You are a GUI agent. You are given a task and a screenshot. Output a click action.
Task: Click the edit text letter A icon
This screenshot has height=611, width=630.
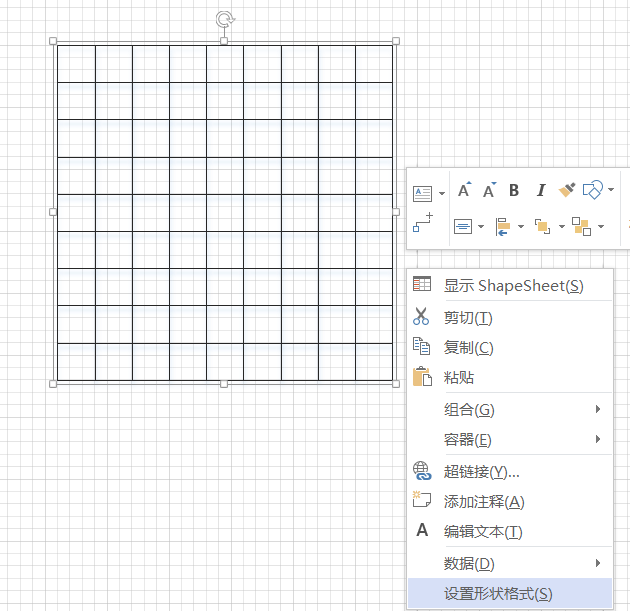(422, 530)
